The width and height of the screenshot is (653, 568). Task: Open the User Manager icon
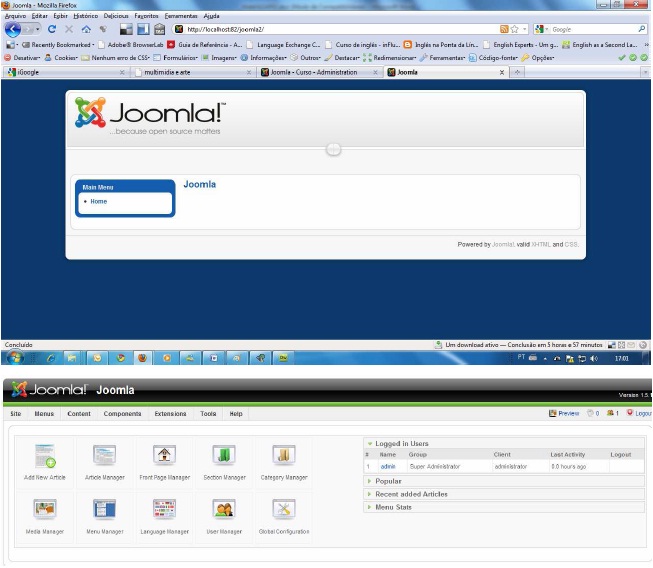pyautogui.click(x=224, y=516)
